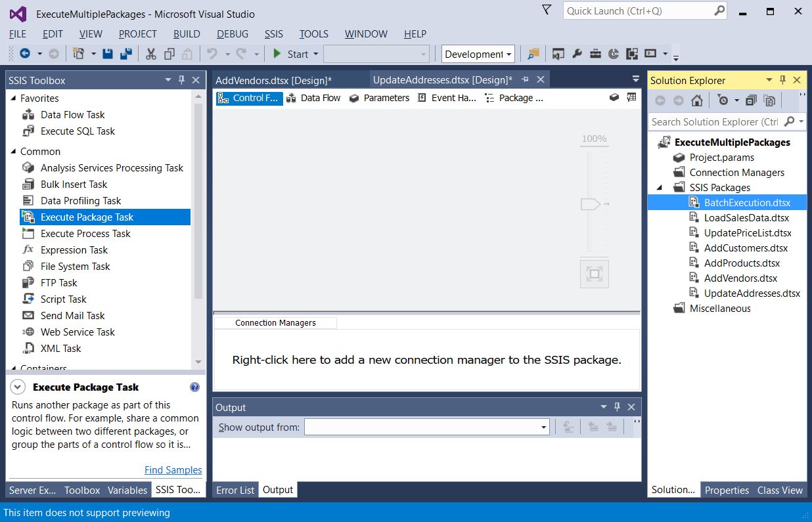
Task: Click the design surface zoom slider handle
Action: (x=591, y=204)
